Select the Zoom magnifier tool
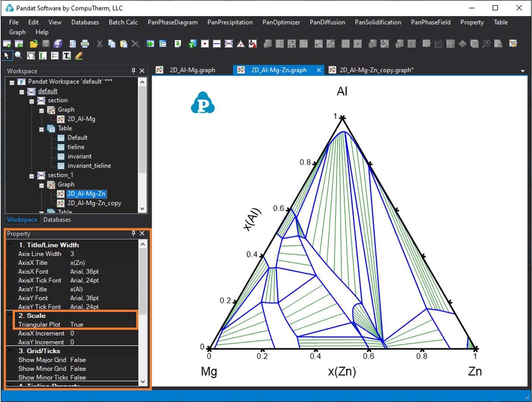 18,56
